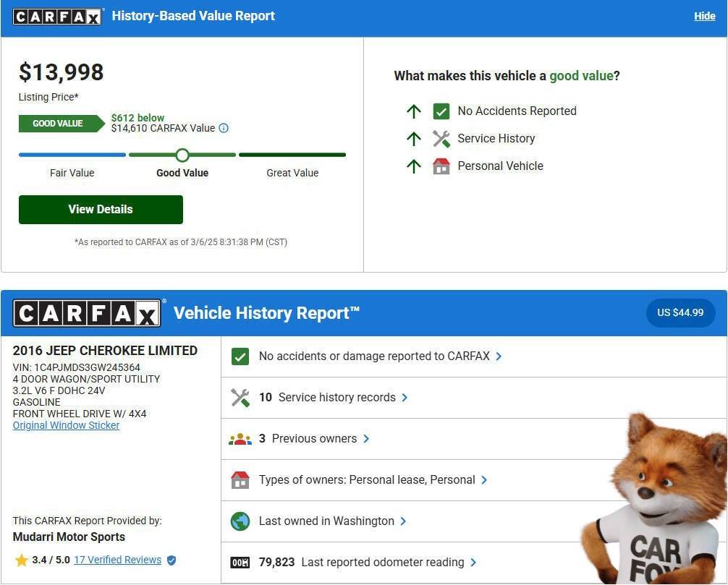Click the FRONT WHEEL DRIVE W/ 4X4 text
This screenshot has width=728, height=585.
(x=80, y=414)
